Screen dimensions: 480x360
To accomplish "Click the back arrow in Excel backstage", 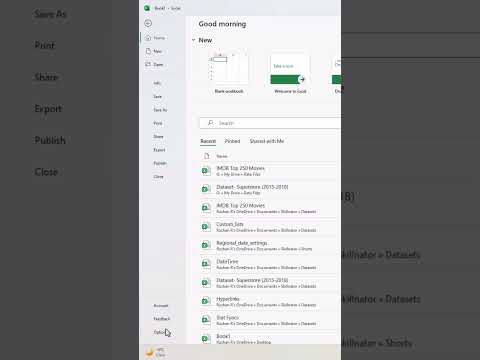I will coord(148,23).
